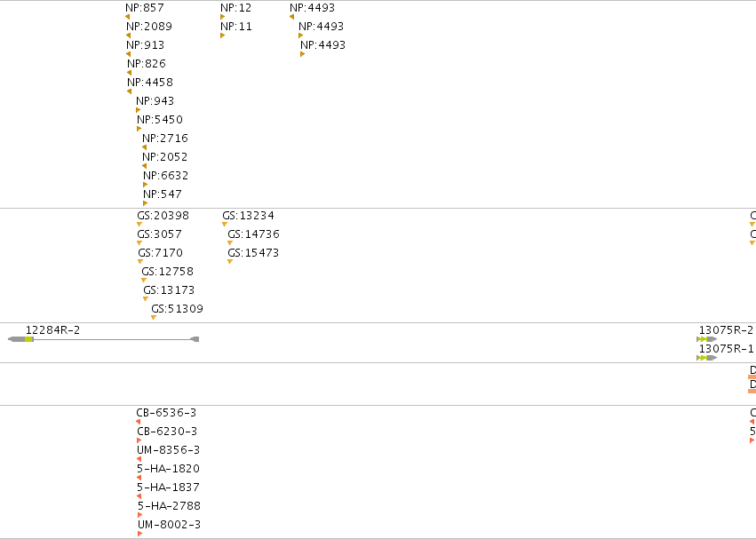Screen dimensions: 756x539
Task: Select the 12284R-2 gene model yellow exon
Action: tap(29, 339)
